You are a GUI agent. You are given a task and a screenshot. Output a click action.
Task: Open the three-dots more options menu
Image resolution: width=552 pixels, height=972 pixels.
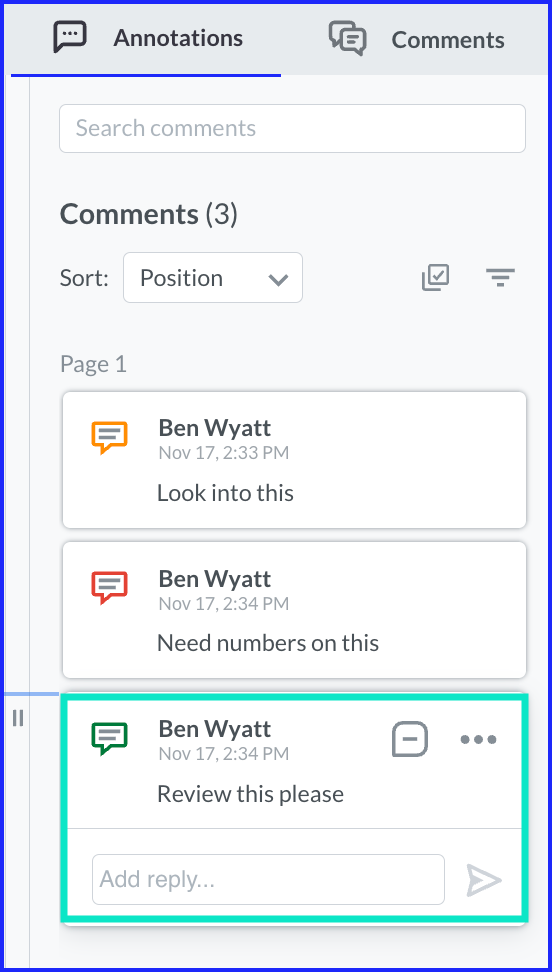tap(478, 739)
